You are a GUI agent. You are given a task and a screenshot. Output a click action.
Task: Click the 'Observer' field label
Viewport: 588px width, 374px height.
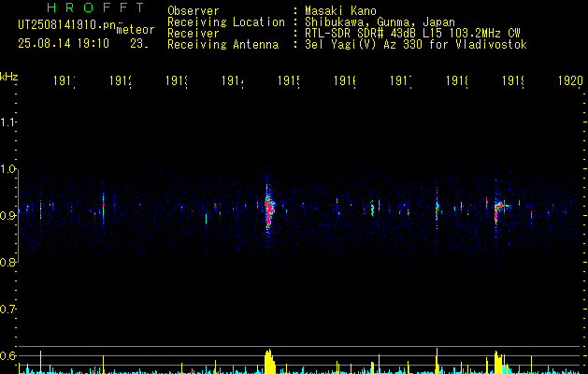194,11
